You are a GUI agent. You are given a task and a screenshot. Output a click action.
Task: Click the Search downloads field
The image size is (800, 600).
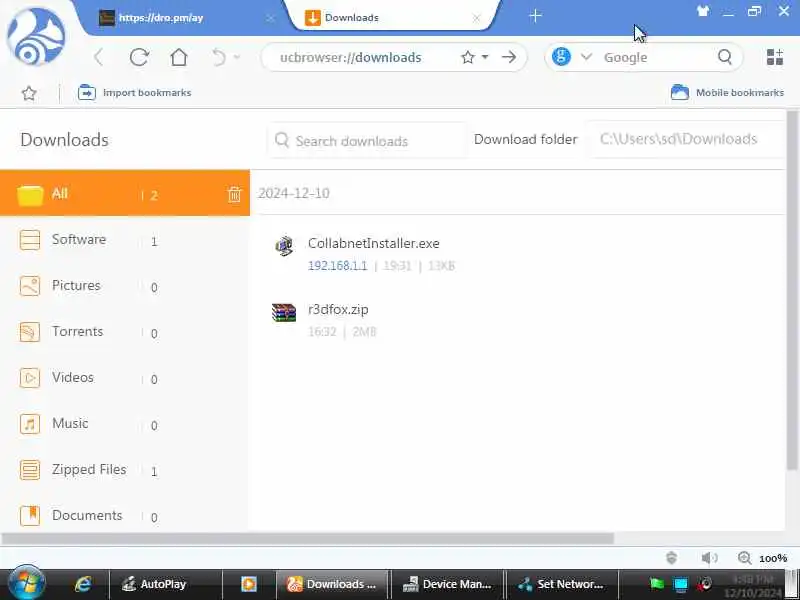click(x=366, y=140)
